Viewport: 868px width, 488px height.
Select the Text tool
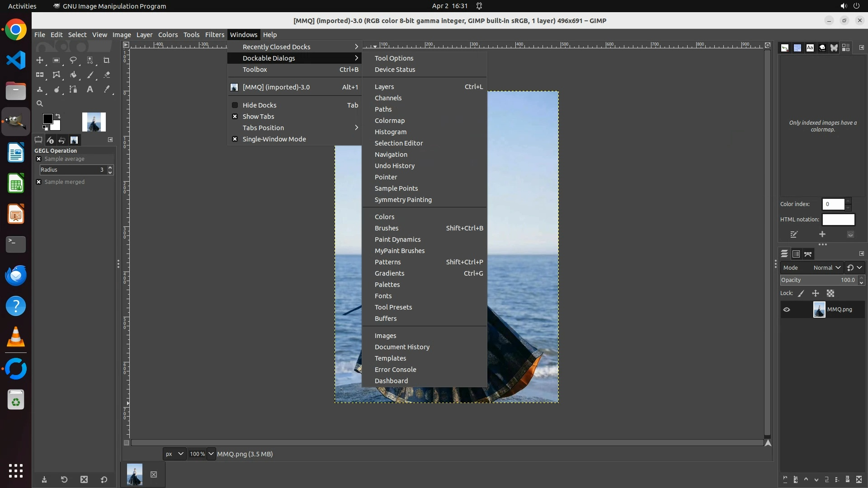pyautogui.click(x=90, y=89)
